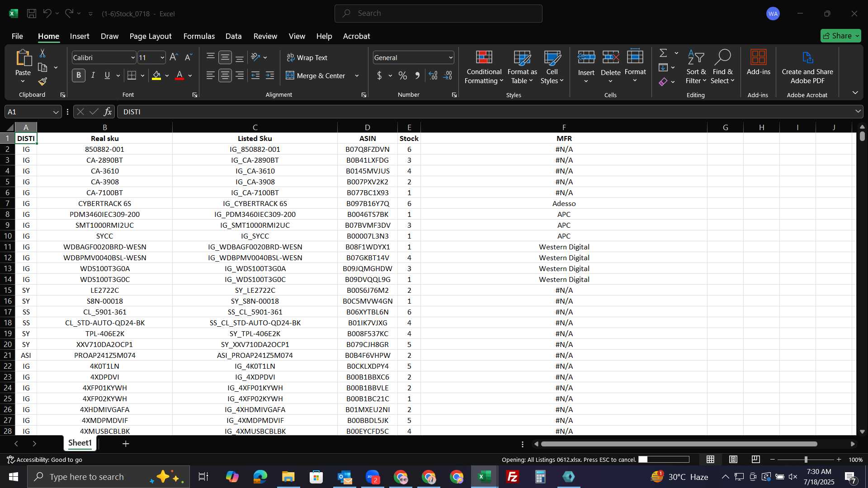Click the Font Color red swatch
This screenshot has height=488, width=868.
(x=179, y=75)
